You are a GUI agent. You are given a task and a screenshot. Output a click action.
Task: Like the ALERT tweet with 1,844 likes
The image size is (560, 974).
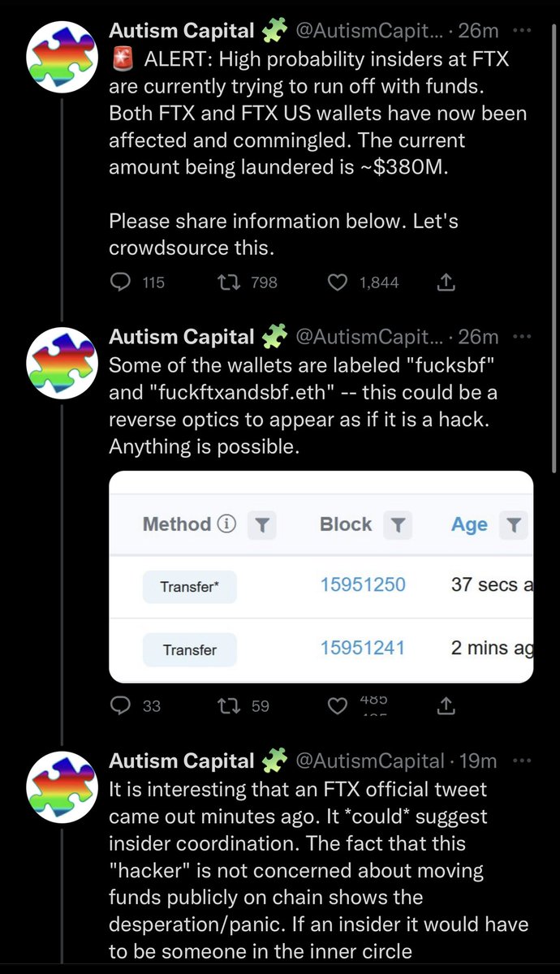click(x=337, y=282)
